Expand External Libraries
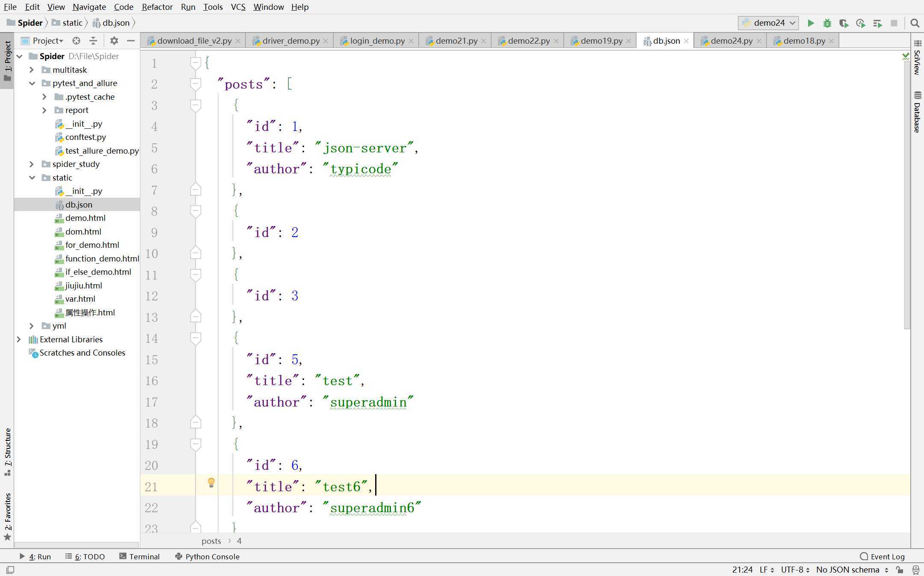The image size is (924, 576). coord(19,339)
